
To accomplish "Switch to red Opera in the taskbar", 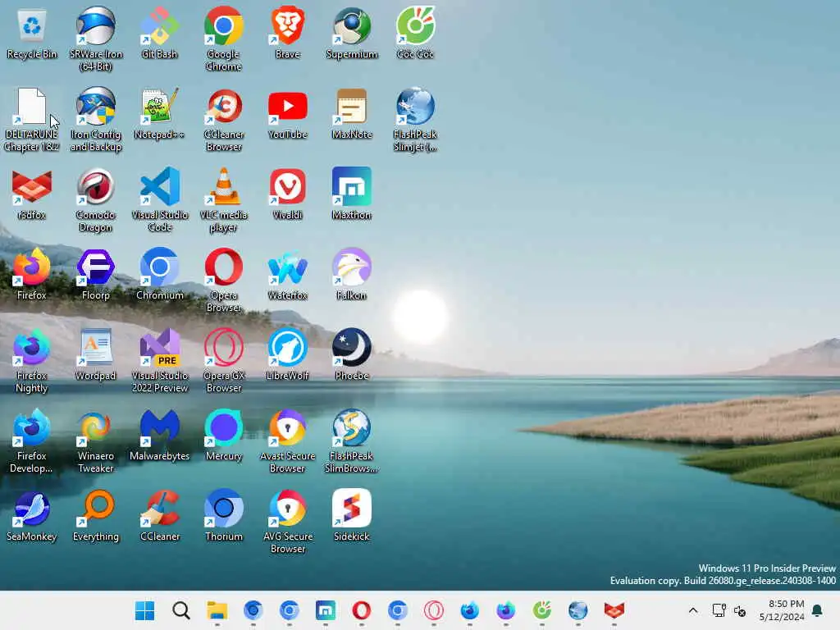I will tap(361, 610).
